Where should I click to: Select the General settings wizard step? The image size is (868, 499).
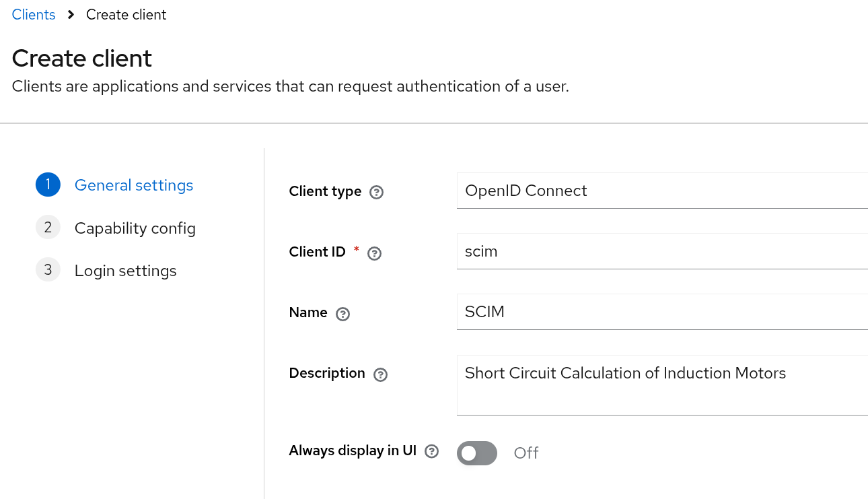(x=134, y=185)
